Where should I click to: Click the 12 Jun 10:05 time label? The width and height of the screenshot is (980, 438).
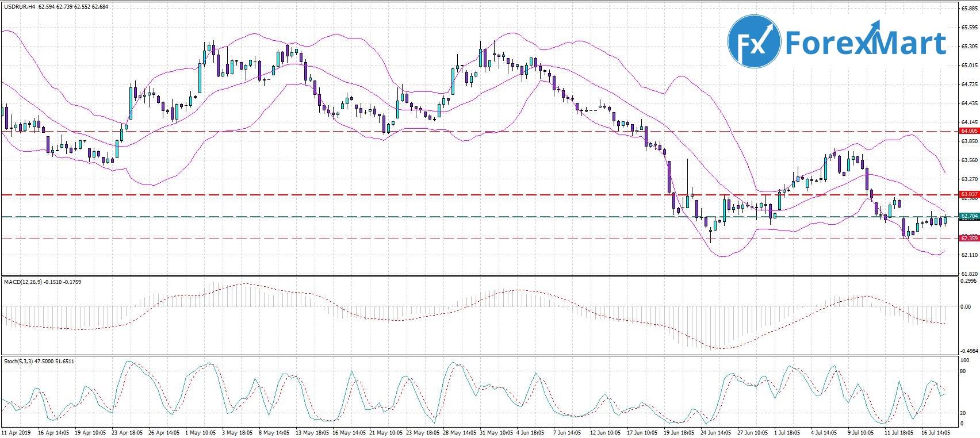pos(606,432)
